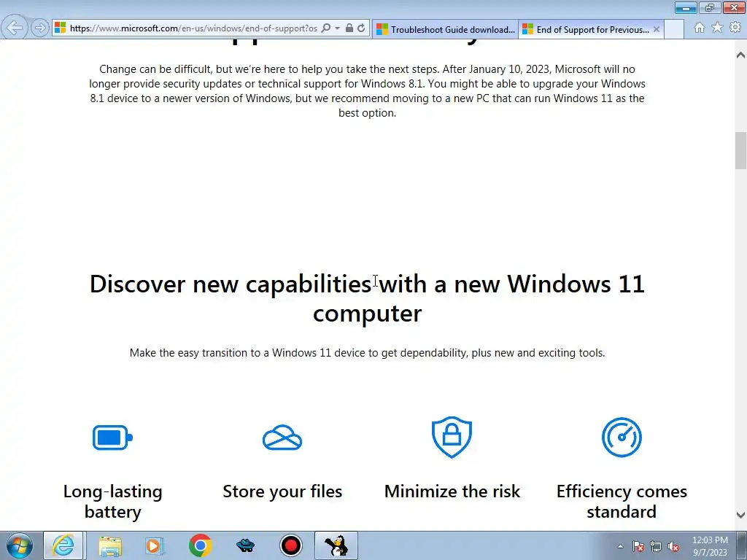
Task: Open the Tools gear menu
Action: coord(735,28)
